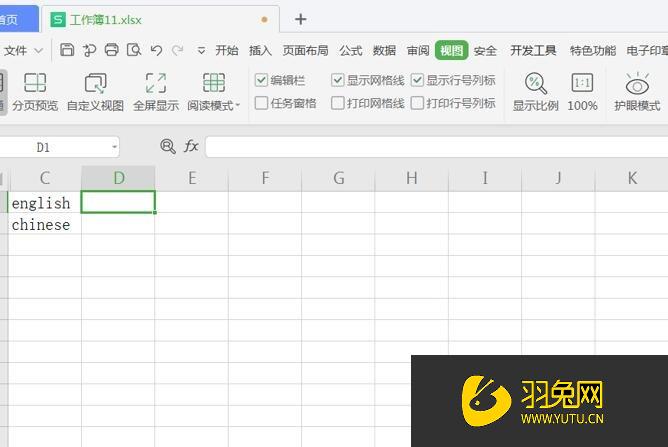The width and height of the screenshot is (668, 447).
Task: Select column D header
Action: pyautogui.click(x=118, y=178)
